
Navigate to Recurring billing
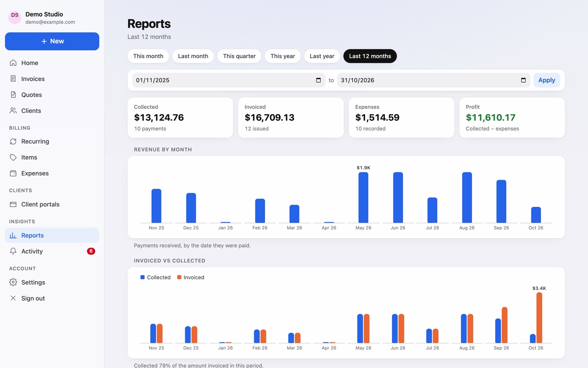coord(52,141)
